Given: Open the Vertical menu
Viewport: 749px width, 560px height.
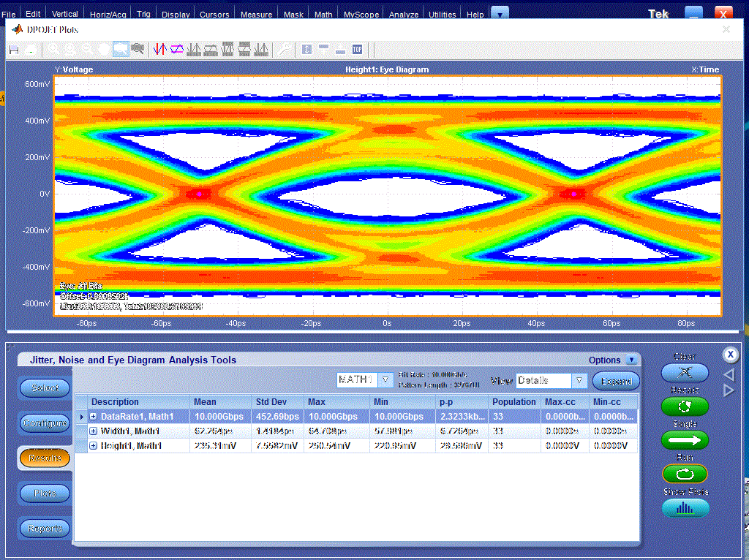Looking at the screenshot, I should tap(65, 15).
